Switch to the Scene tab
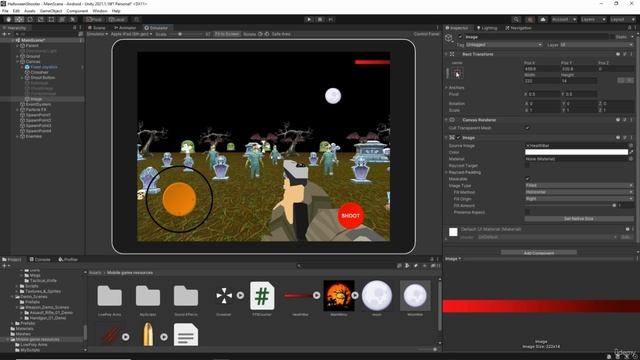The height and width of the screenshot is (360, 640). click(97, 28)
